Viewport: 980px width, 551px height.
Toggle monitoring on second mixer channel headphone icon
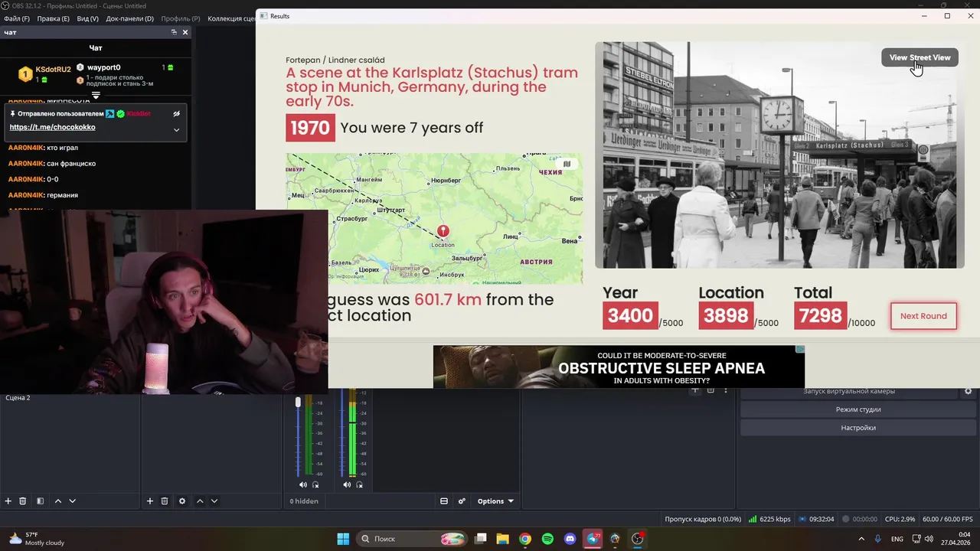359,484
